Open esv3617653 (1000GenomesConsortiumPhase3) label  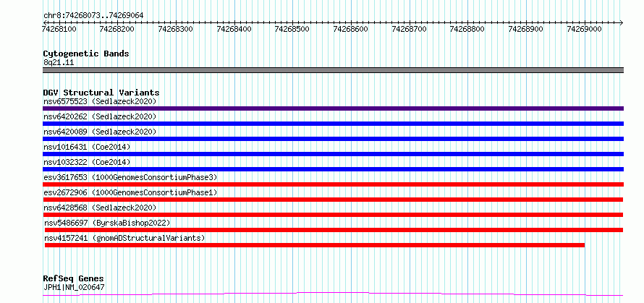coord(130,177)
